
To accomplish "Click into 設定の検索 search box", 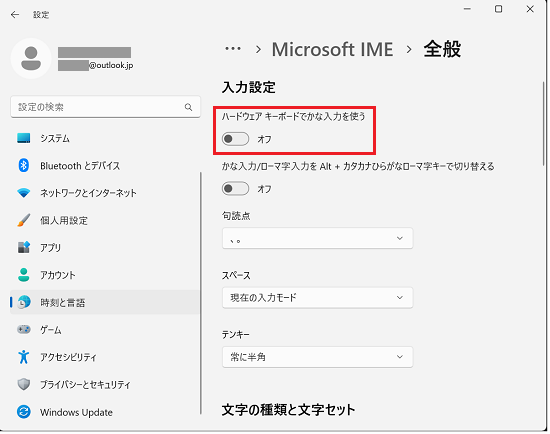I will coord(105,107).
